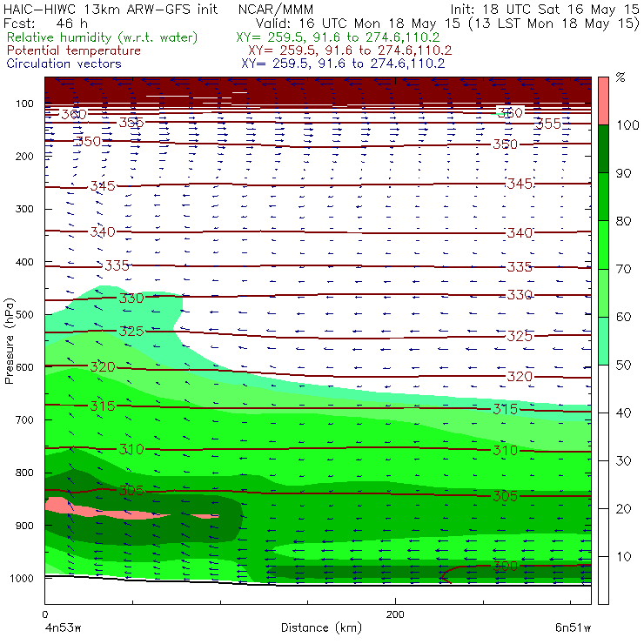This screenshot has width=644, height=644.
Task: Click the 'Distance (km)' axis title
Action: tap(321, 627)
